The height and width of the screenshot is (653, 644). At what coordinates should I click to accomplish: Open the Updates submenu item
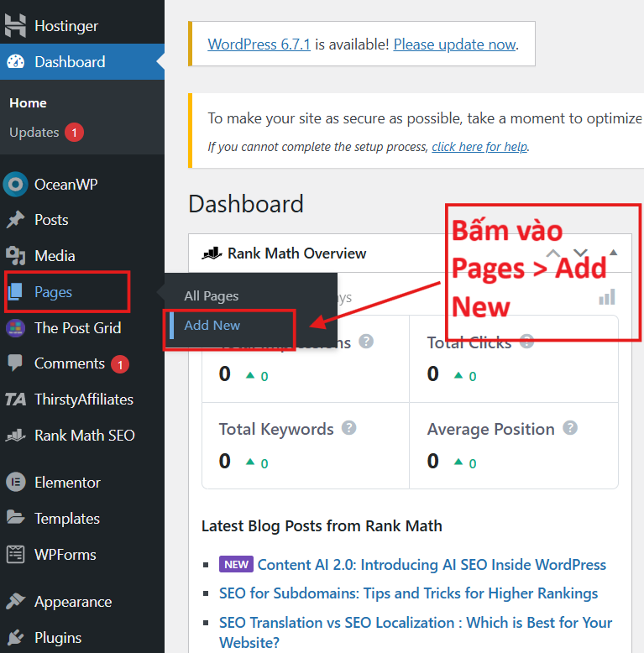tap(34, 133)
